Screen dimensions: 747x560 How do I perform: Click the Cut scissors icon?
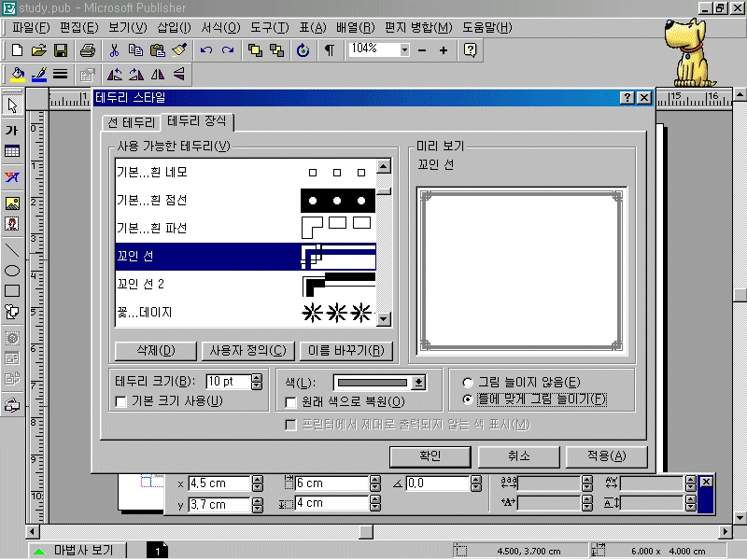[x=114, y=50]
